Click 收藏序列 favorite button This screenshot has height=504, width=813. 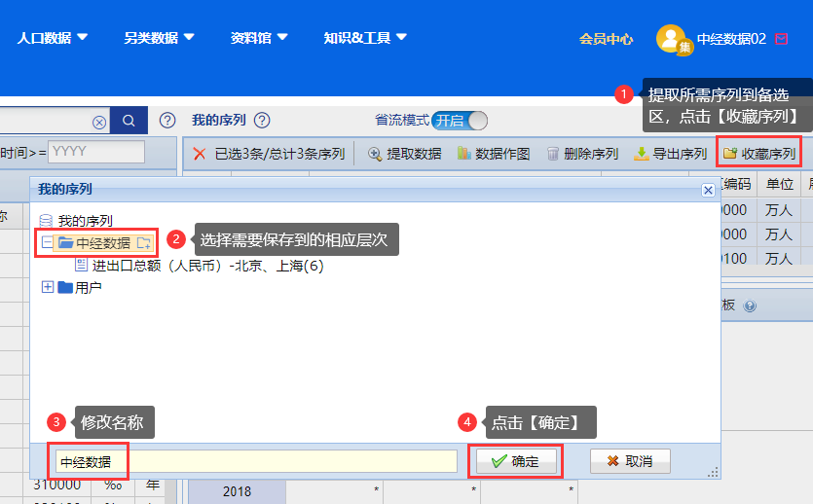tap(759, 154)
